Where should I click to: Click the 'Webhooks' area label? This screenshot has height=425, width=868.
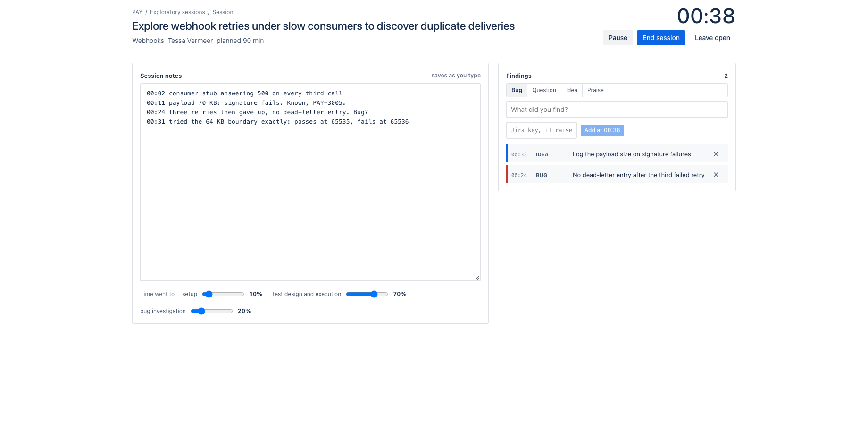coord(148,41)
